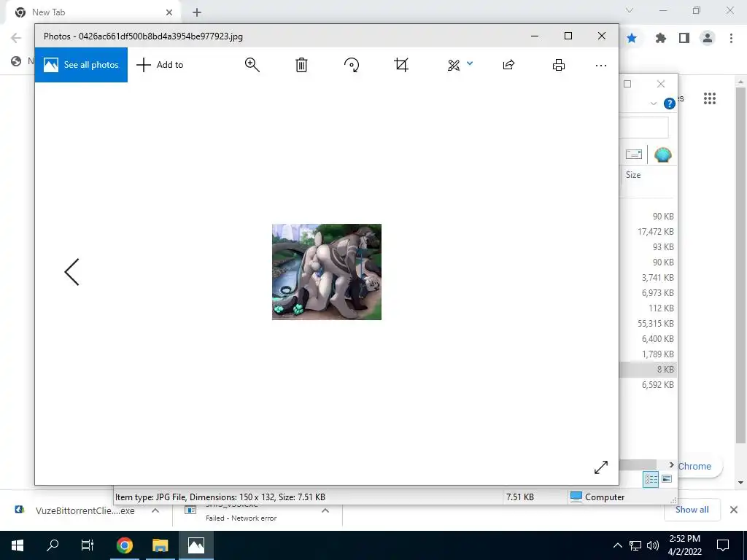Viewport: 747px width, 560px height.
Task: Click the Zoom magnifier icon in Photos
Action: tap(252, 65)
